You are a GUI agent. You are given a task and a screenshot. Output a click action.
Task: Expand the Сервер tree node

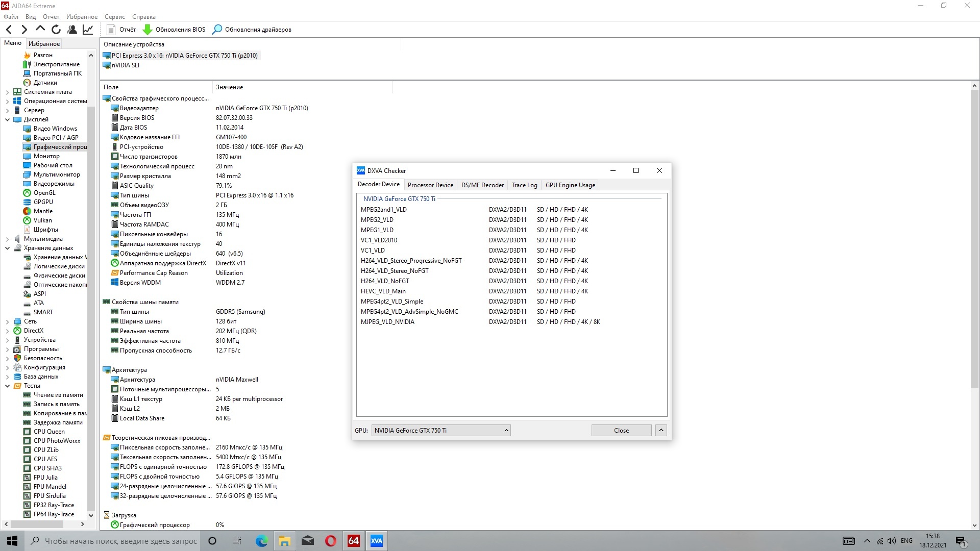tap(7, 110)
